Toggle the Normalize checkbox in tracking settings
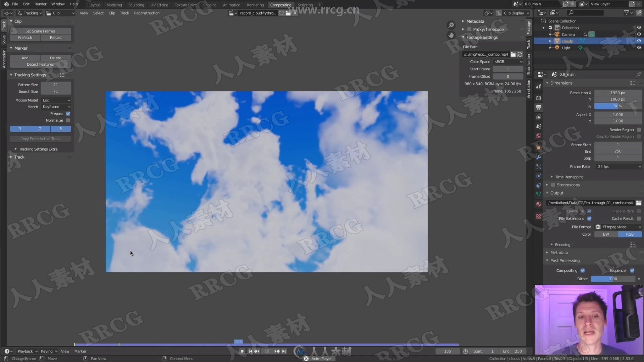644x362 pixels. pyautogui.click(x=68, y=120)
